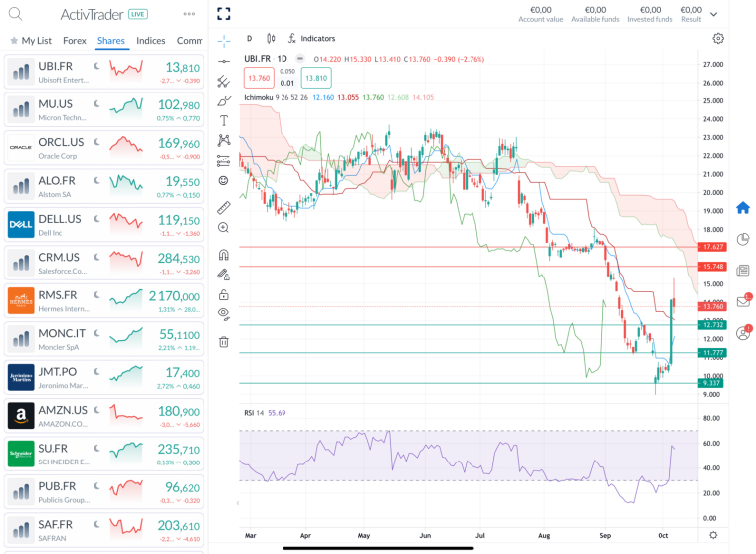This screenshot has height=554, width=756.
Task: Select the brush drawing tool
Action: [224, 100]
